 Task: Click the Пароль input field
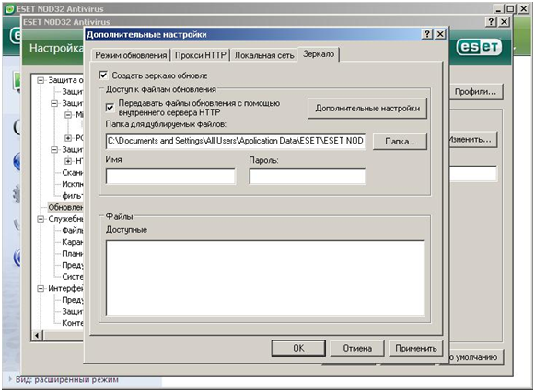point(308,177)
